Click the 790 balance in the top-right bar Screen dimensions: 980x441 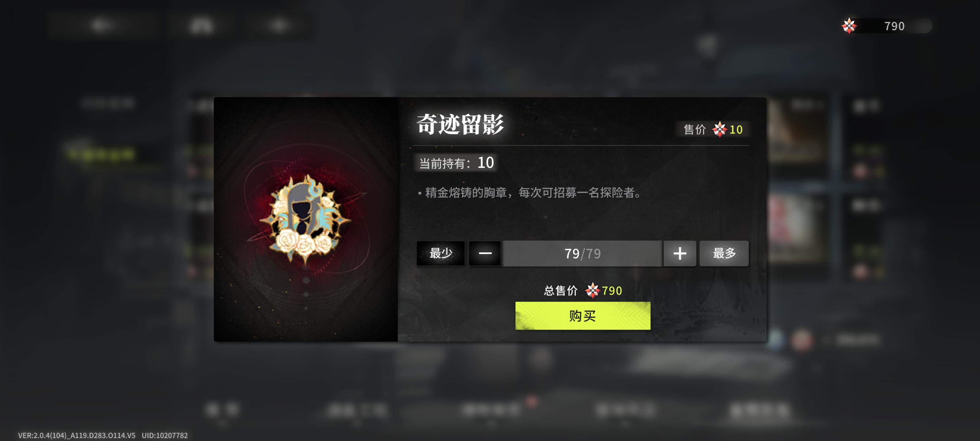point(894,26)
